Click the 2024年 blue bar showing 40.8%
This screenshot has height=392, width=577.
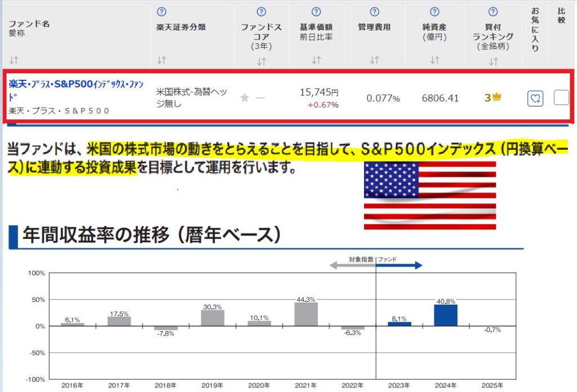pyautogui.click(x=445, y=315)
